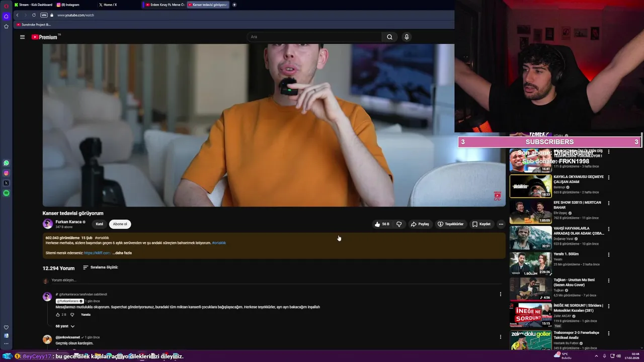The image size is (644, 362).
Task: Open Furkan Karaca channel name
Action: (68, 222)
